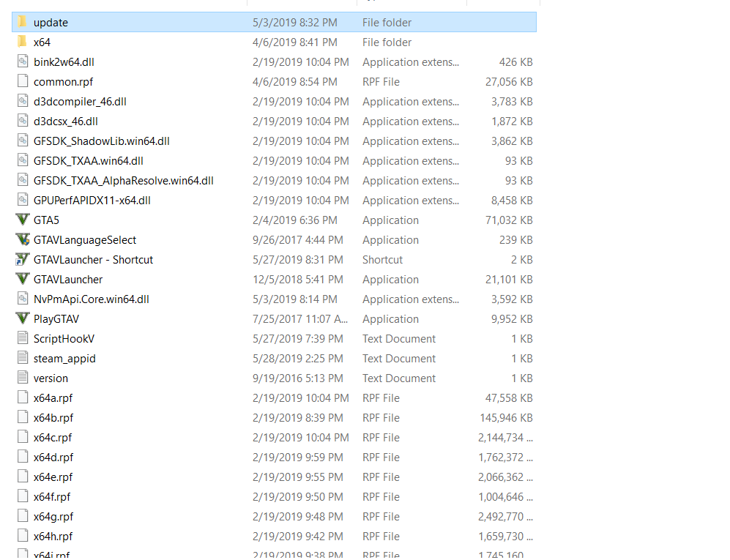
Task: Click the GTAVLanguageSelect application icon
Action: [23, 239]
